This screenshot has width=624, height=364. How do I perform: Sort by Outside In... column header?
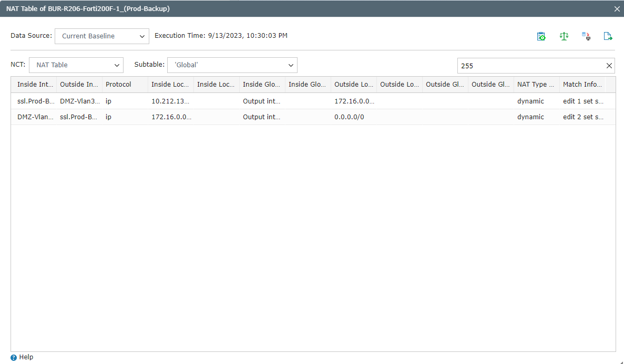click(79, 85)
